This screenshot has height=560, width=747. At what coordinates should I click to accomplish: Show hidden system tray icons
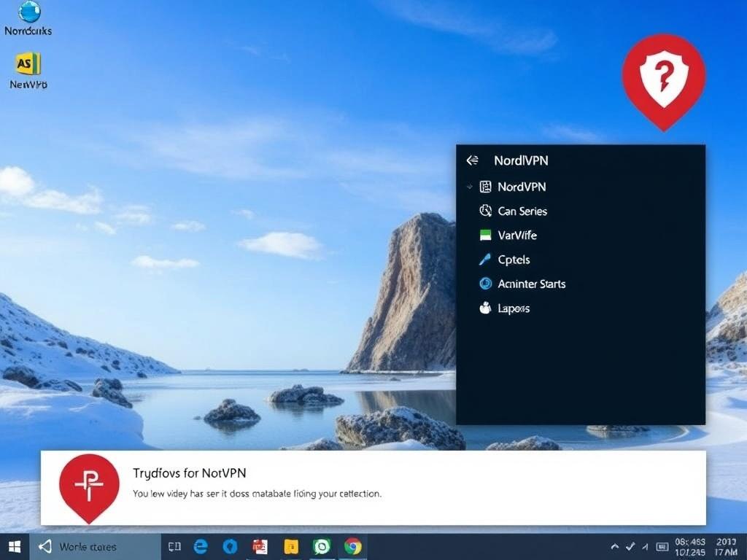pyautogui.click(x=615, y=547)
